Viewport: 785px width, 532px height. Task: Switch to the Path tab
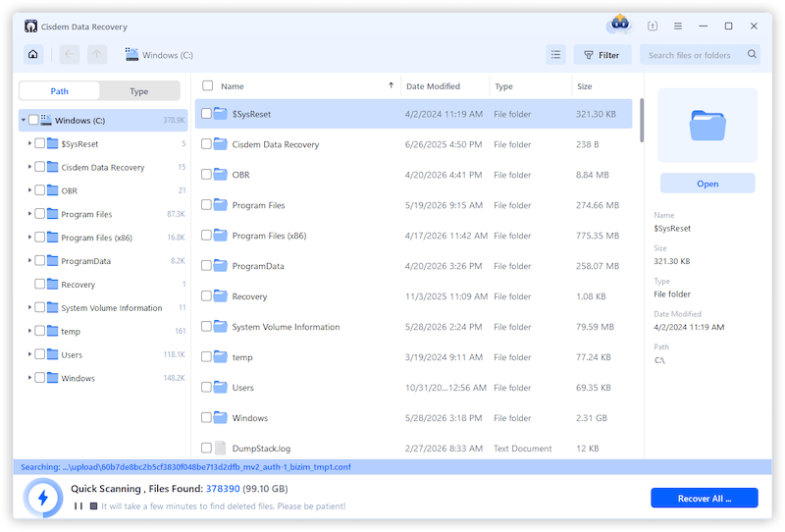(60, 90)
